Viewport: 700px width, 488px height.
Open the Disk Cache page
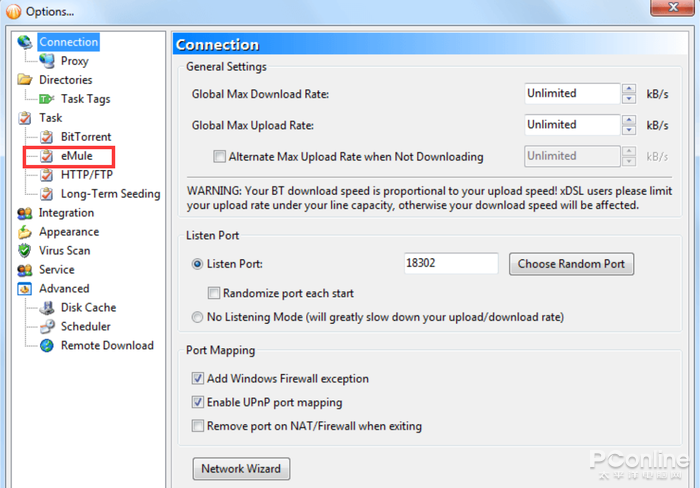pyautogui.click(x=88, y=308)
